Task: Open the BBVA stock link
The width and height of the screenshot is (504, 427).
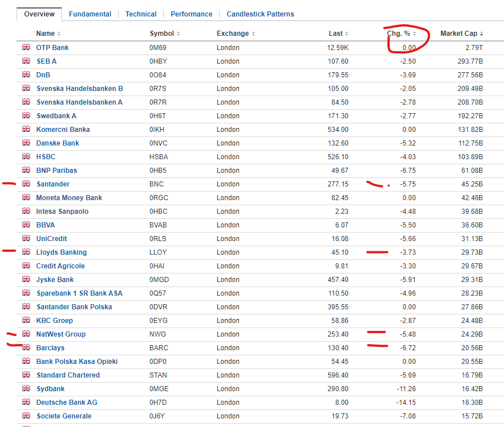Action: [46, 225]
